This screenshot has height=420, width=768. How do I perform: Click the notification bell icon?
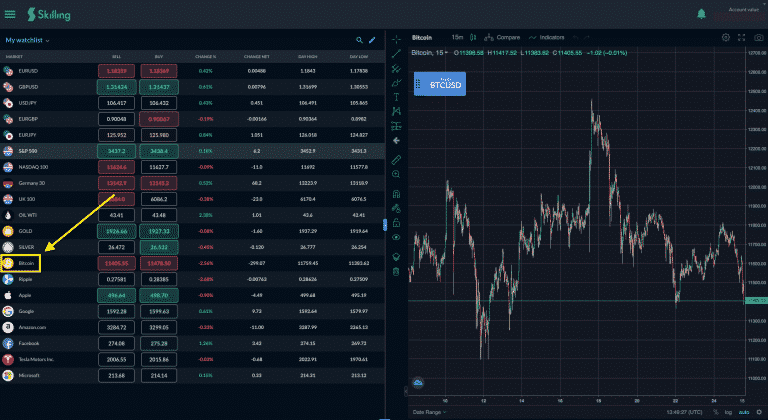701,14
